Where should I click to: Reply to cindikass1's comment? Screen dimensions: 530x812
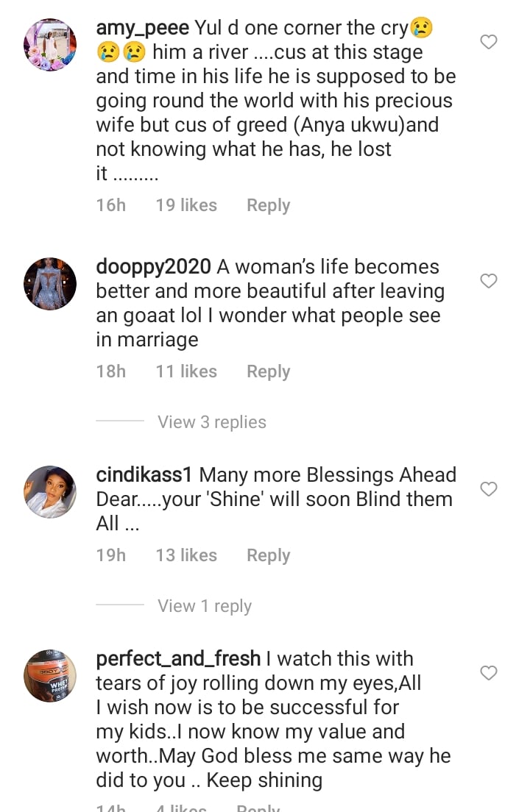(268, 555)
